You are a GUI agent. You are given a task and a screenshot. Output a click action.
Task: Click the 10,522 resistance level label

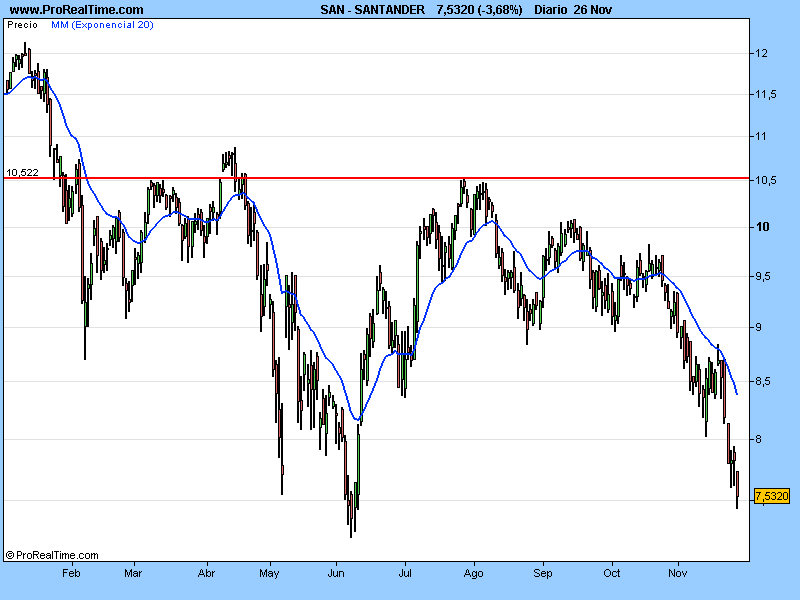point(22,172)
